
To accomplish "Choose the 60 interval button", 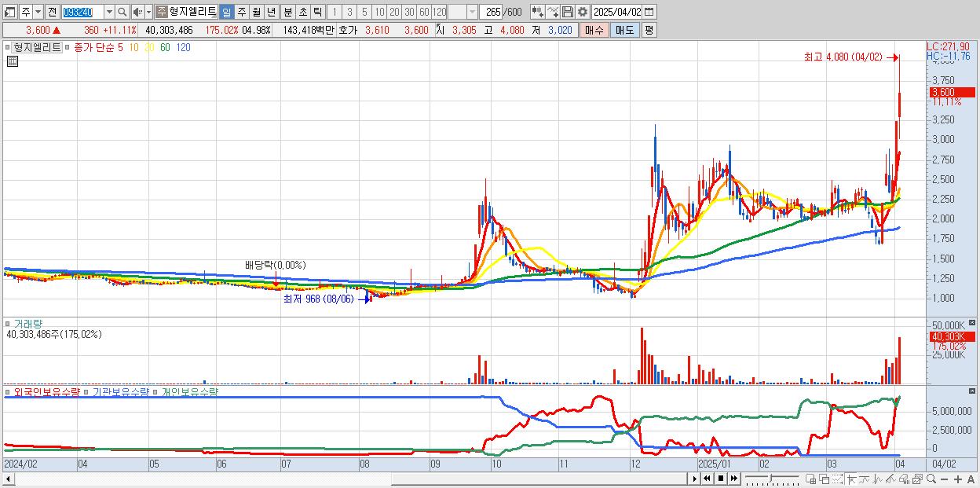I will [424, 12].
